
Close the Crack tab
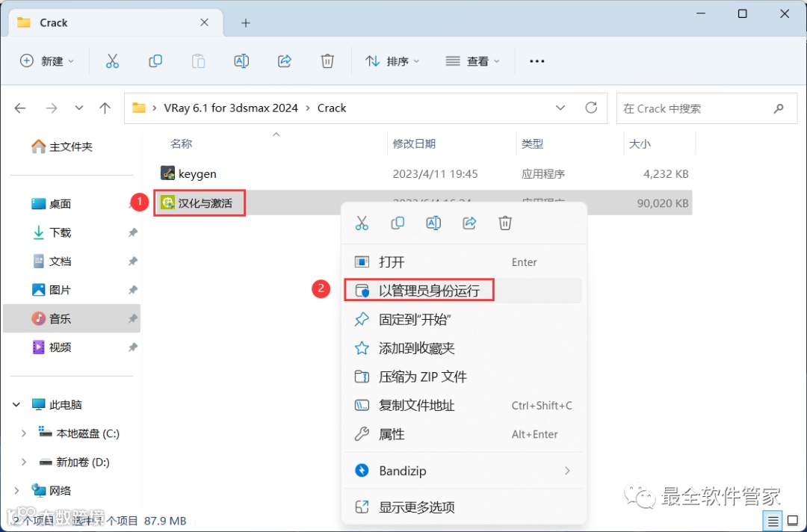(x=204, y=22)
